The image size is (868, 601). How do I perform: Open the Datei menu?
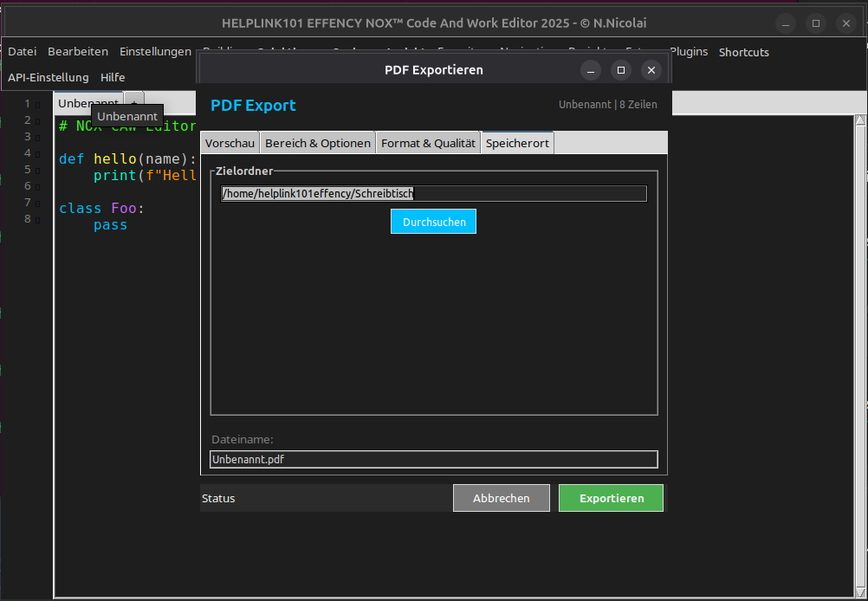pyautogui.click(x=23, y=52)
